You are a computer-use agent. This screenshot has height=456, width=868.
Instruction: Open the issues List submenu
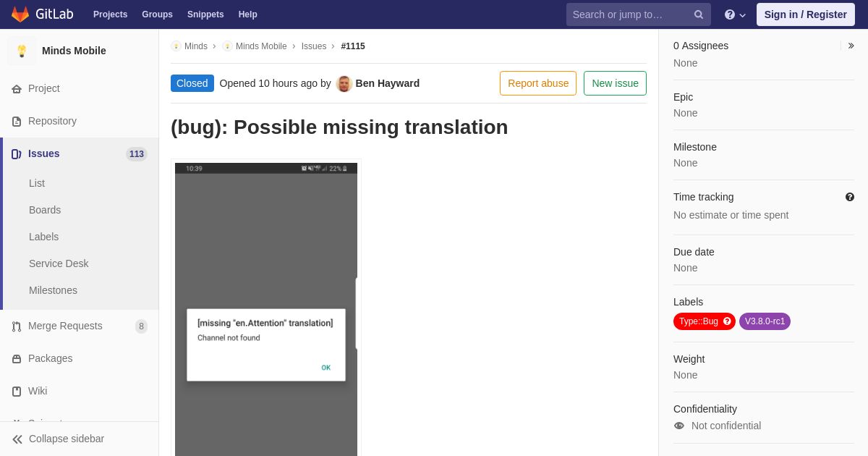tap(37, 183)
